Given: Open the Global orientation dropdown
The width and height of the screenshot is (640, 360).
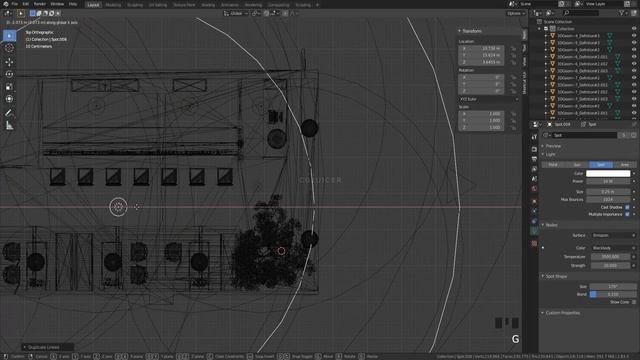Looking at the screenshot, I should tap(236, 13).
